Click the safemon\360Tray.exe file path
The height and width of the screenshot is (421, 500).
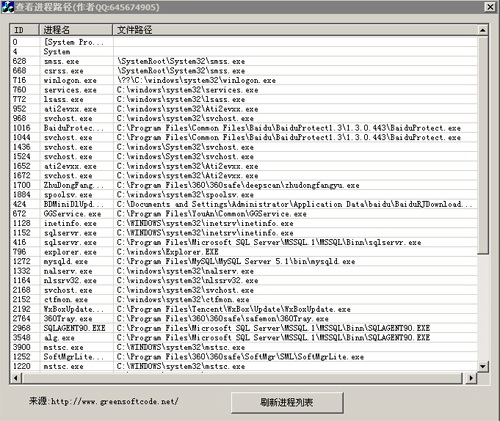click(x=223, y=319)
